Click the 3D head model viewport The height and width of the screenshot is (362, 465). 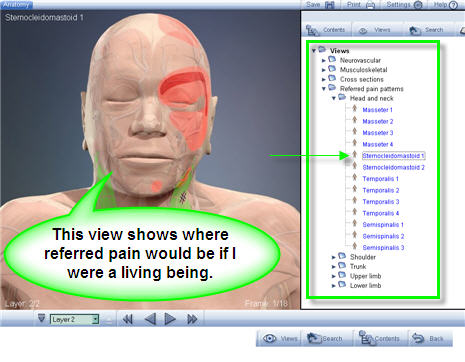(150, 159)
